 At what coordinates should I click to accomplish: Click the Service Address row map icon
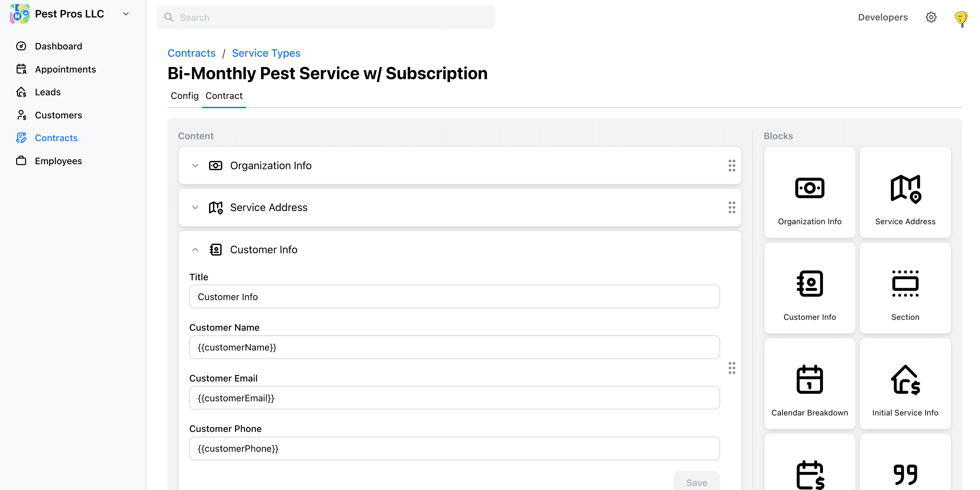click(216, 208)
